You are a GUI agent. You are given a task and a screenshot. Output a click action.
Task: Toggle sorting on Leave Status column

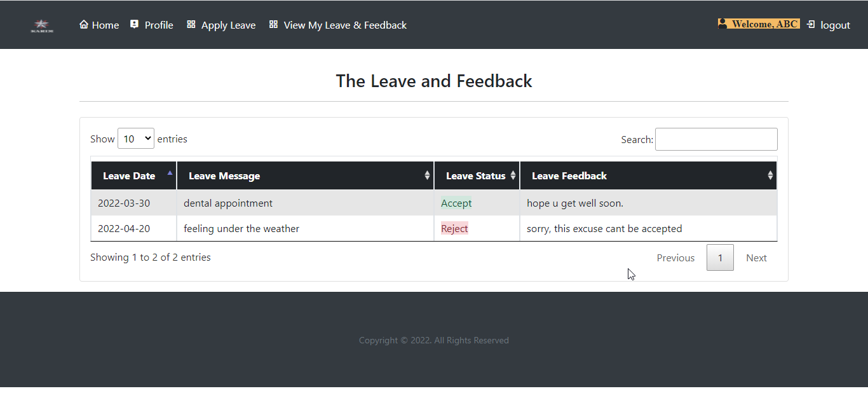pos(512,175)
